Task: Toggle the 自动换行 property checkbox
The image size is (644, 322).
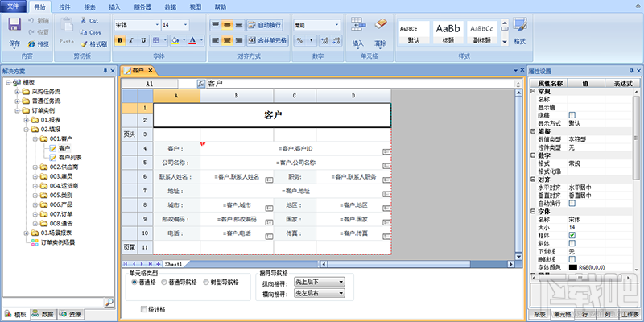Action: (572, 204)
